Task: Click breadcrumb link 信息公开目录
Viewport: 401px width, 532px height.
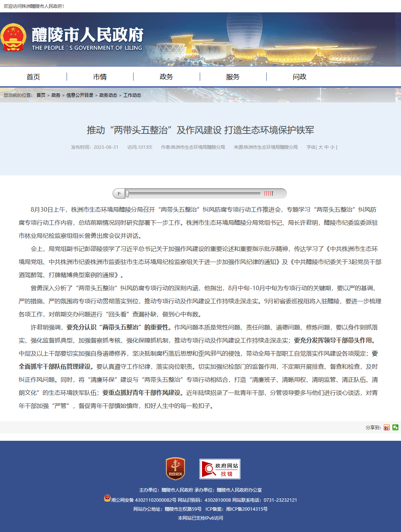Action: coord(80,95)
